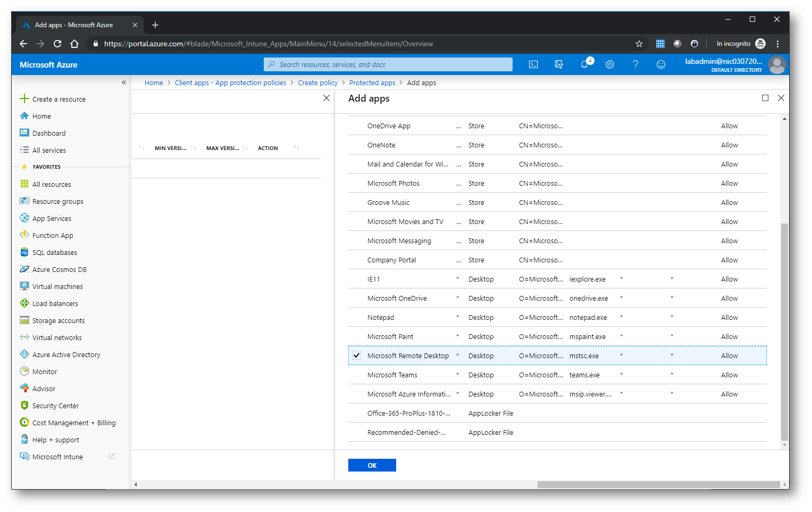Viewport: 812px width, 512px height.
Task: Open All services list
Action: click(48, 150)
